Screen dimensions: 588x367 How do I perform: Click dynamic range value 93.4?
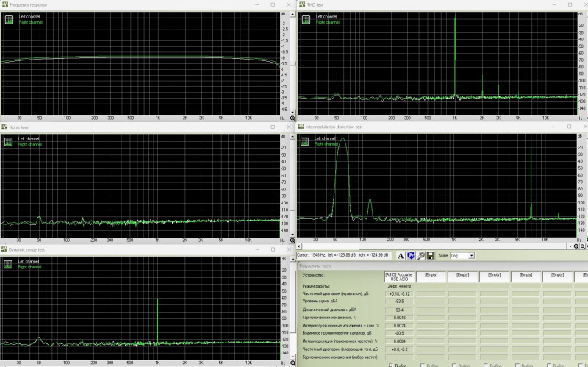[x=399, y=310]
